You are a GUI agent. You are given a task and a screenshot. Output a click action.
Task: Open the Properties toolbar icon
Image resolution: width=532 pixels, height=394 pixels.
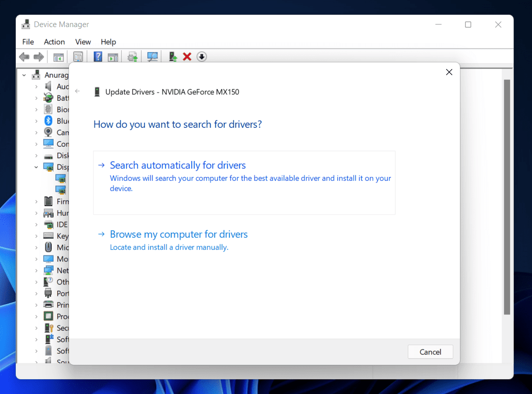[x=78, y=57]
